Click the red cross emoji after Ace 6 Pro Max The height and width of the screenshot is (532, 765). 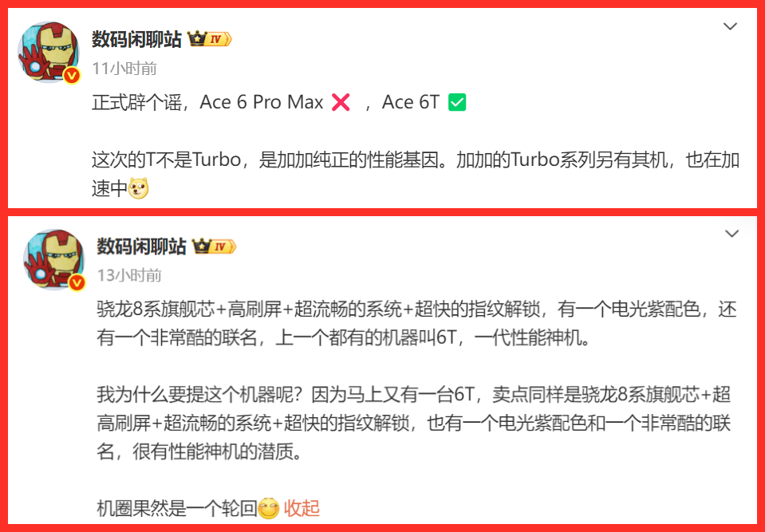pos(340,102)
